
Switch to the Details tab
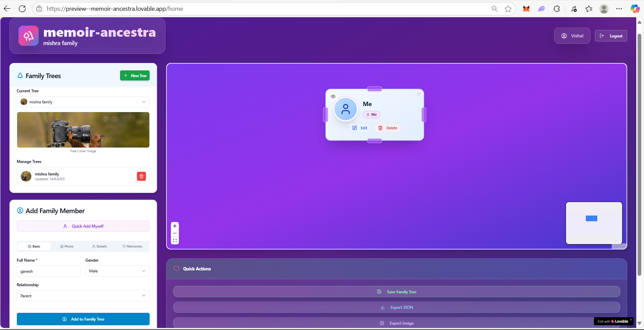(100, 246)
